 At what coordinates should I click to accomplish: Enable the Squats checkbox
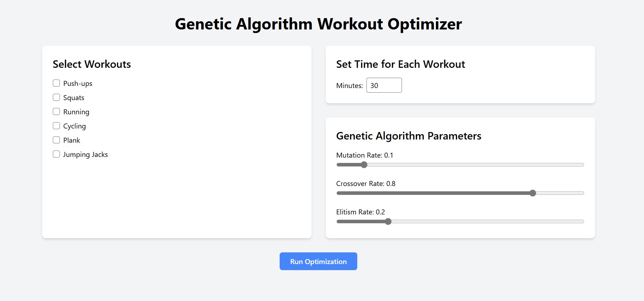[56, 98]
